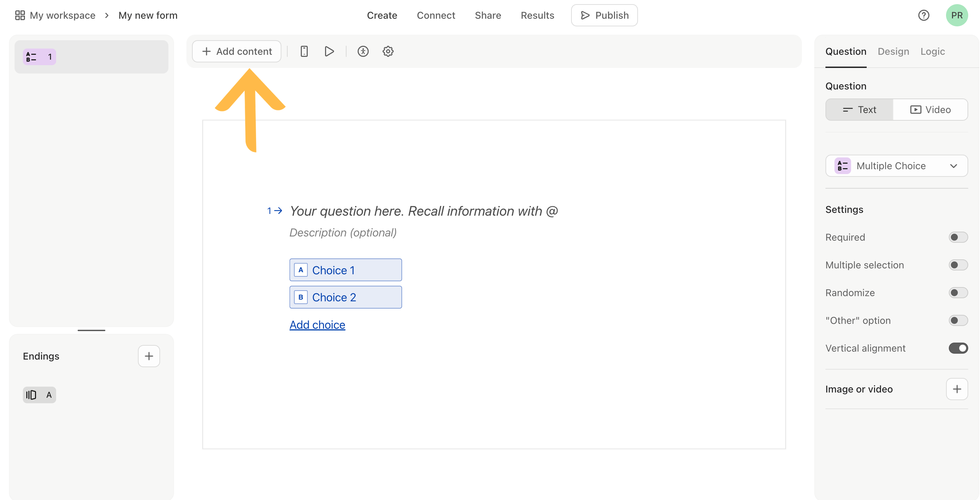Open the Share tab
This screenshot has width=980, height=500.
coord(487,15)
